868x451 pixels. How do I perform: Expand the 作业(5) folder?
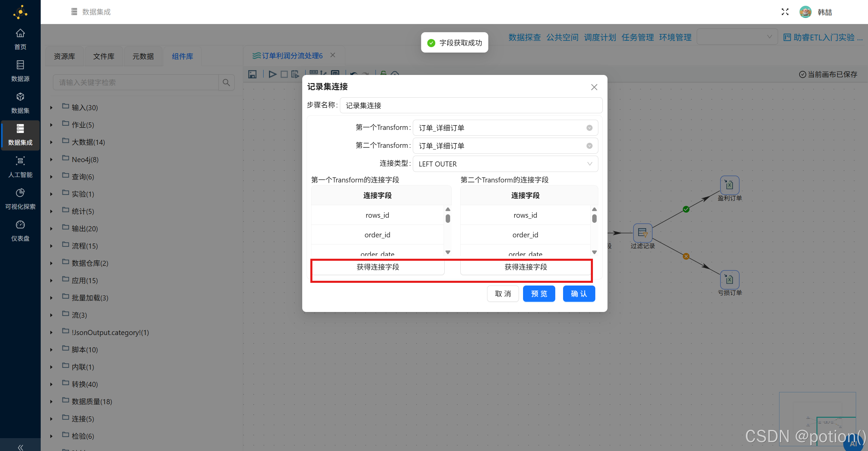(51, 125)
